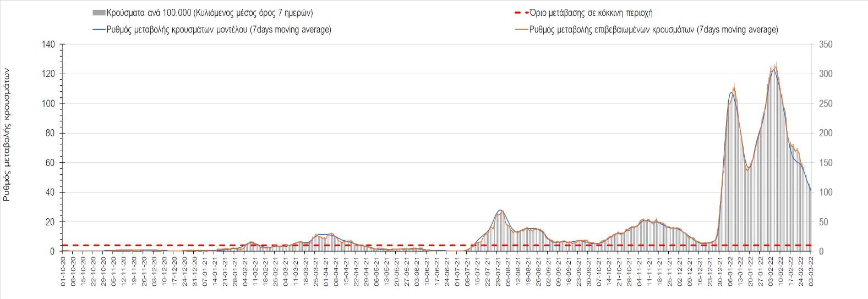868x299 pixels.
Task: Click the red dashed threshold line mid-chart
Action: pos(435,245)
